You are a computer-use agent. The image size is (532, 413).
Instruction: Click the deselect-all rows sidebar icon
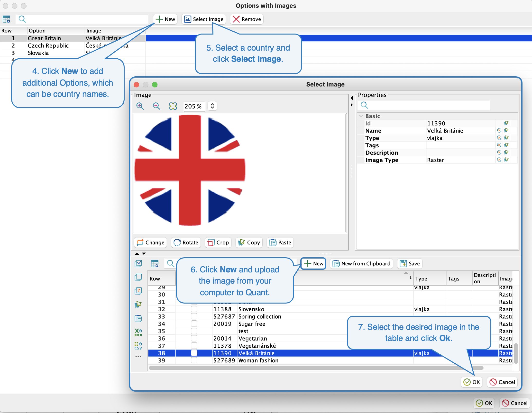(138, 277)
